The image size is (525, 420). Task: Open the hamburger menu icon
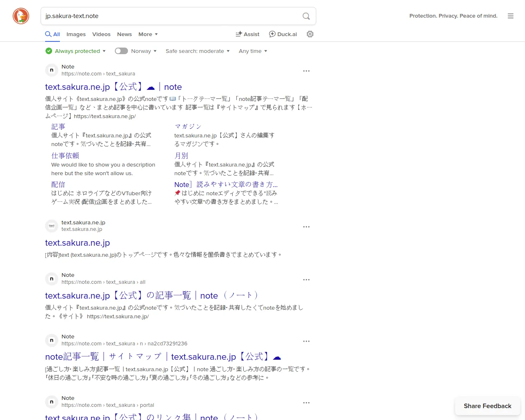[511, 16]
